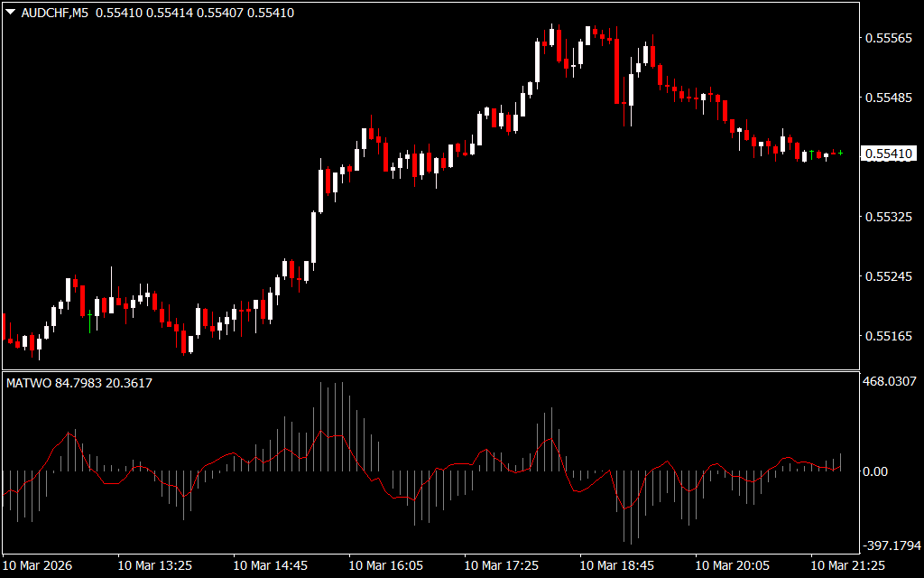Click the large red candle near 18:45
Image resolution: width=924 pixels, height=578 pixels.
[x=616, y=70]
